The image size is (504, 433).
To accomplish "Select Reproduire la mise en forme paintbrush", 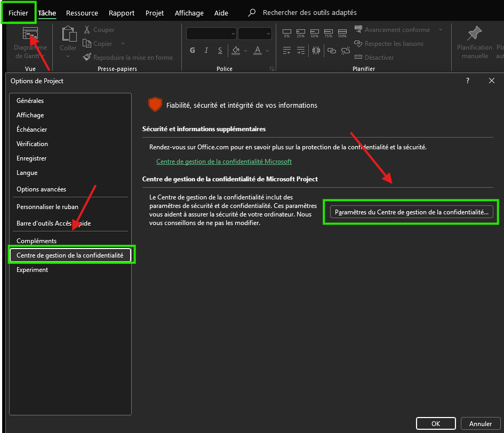I will tap(87, 57).
